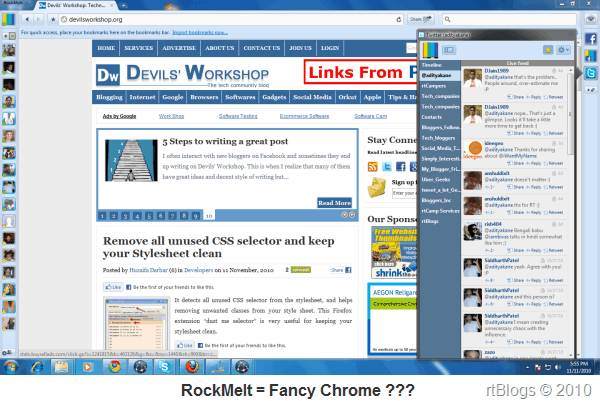
Task: Click the browser back arrow button
Action: click(27, 19)
